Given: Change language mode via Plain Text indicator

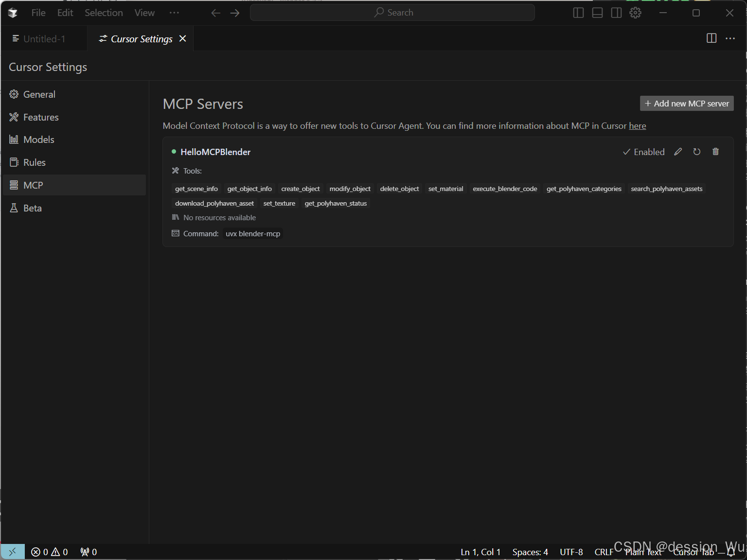Looking at the screenshot, I should tap(643, 552).
